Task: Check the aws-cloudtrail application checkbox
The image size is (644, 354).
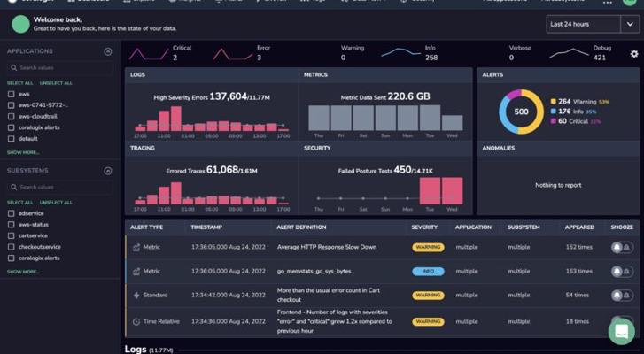Action: pos(11,116)
